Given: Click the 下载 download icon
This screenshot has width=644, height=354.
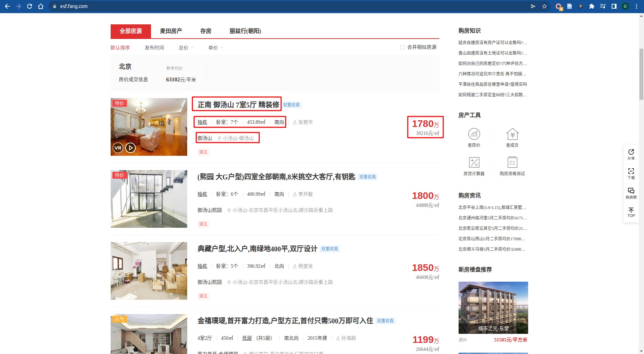Looking at the screenshot, I should pyautogui.click(x=631, y=174).
